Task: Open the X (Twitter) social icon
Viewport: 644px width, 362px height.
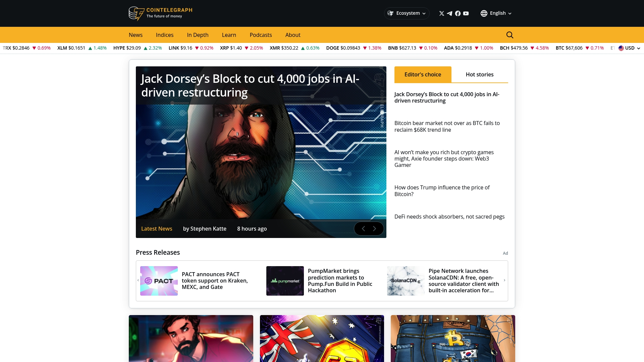Action: coord(441,13)
